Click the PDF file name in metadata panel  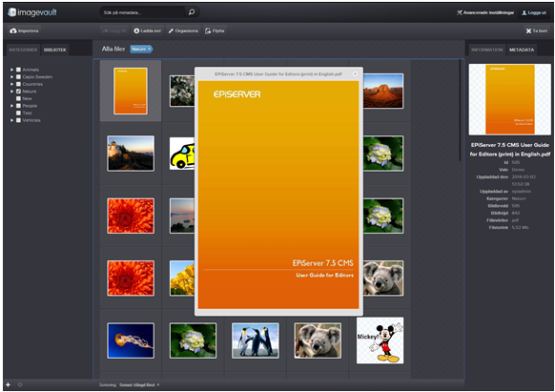point(509,150)
